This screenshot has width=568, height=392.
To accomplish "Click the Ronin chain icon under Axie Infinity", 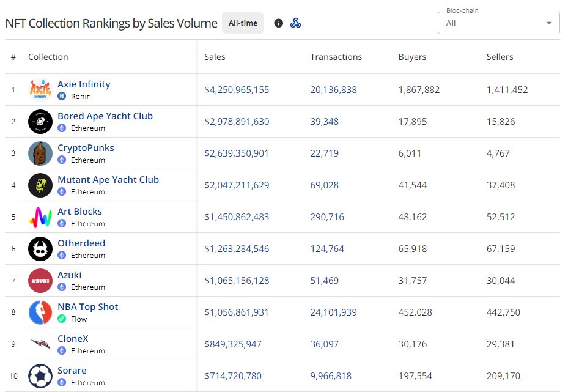I will (62, 97).
